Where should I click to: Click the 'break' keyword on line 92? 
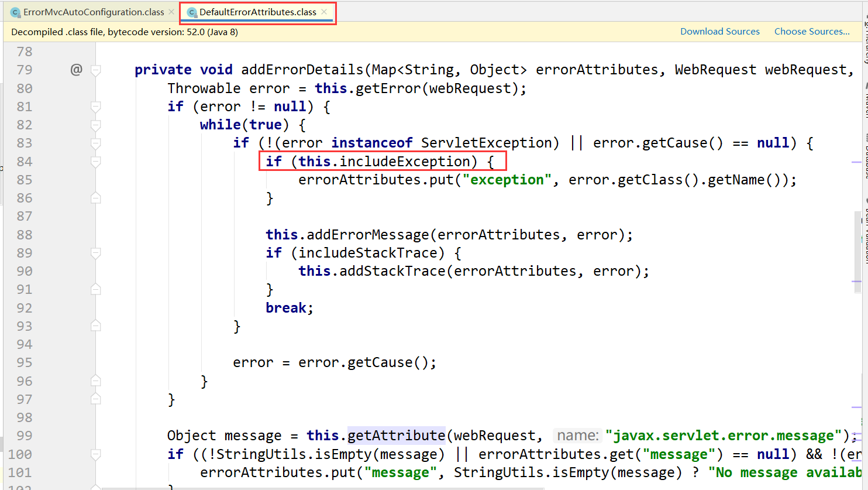(286, 308)
